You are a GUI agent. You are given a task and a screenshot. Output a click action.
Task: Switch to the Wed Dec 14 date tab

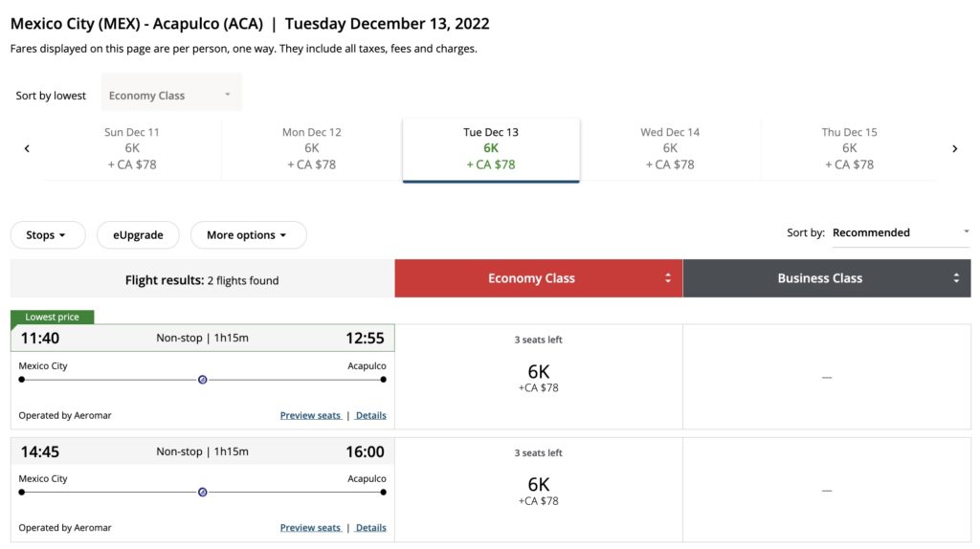(670, 148)
